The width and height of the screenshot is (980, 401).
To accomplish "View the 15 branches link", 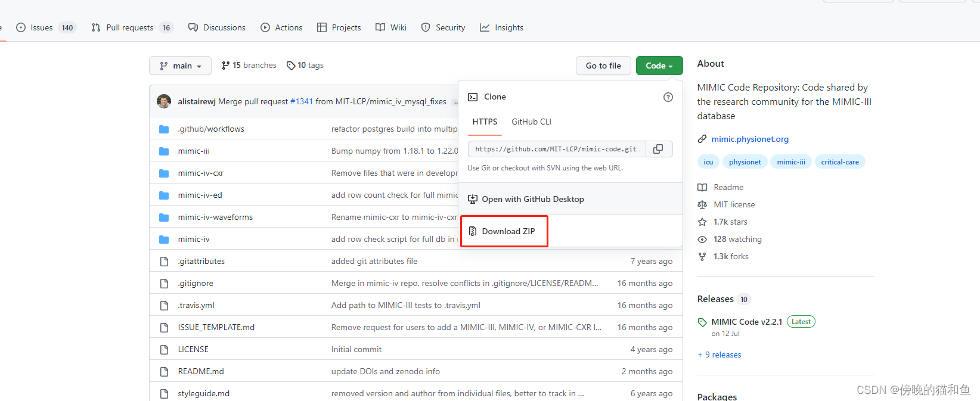I will (x=249, y=65).
